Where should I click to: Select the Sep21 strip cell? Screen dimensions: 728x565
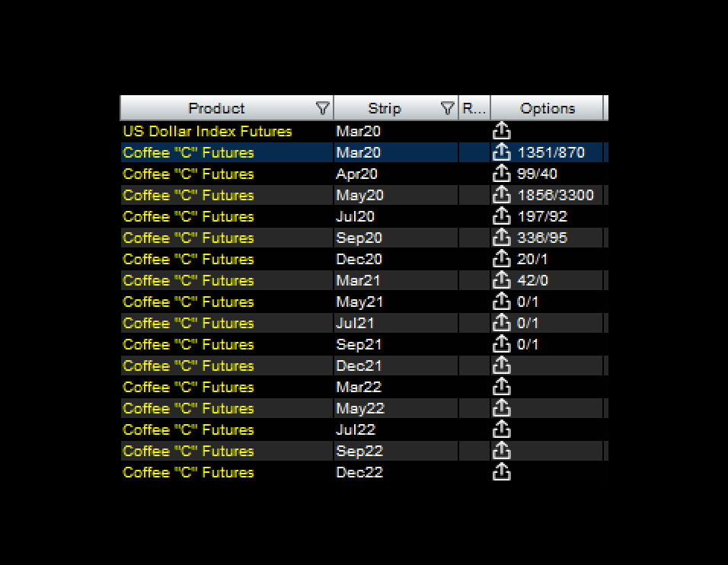pyautogui.click(x=395, y=345)
